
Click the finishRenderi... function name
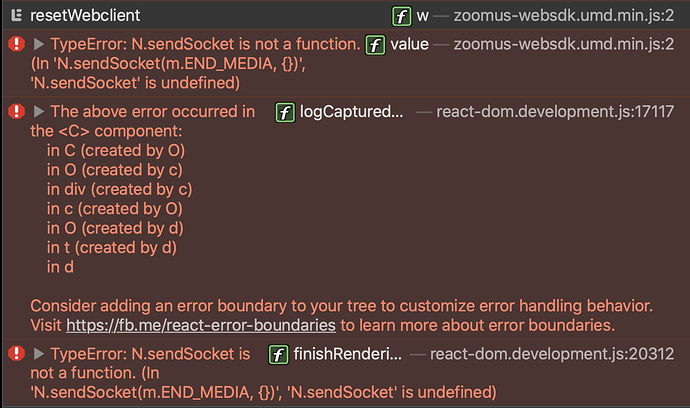point(348,354)
